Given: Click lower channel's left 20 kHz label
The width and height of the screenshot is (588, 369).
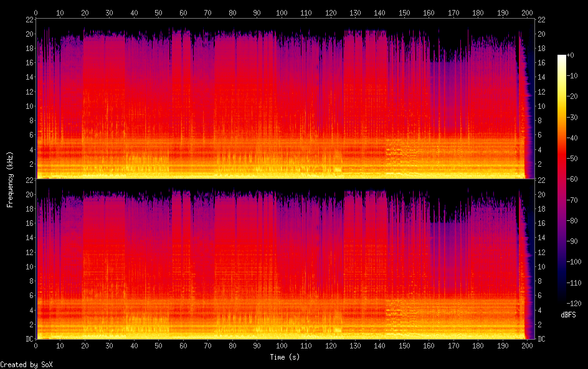Looking at the screenshot, I should [29, 195].
